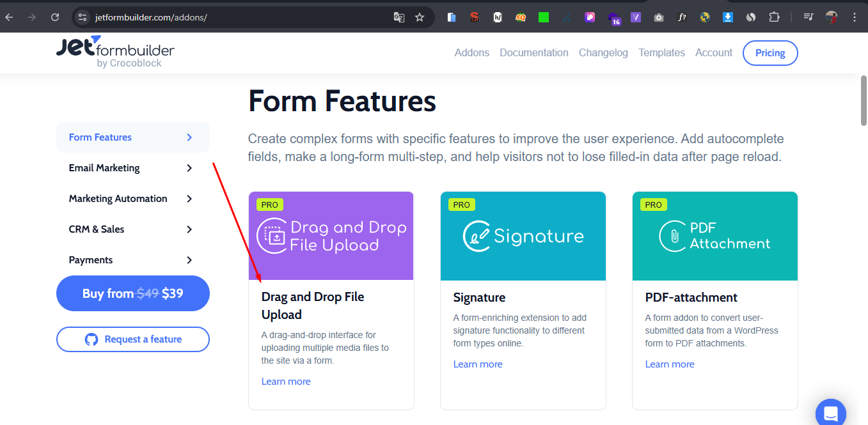Reload the page using the refresh icon
868x425 pixels.
coord(55,17)
